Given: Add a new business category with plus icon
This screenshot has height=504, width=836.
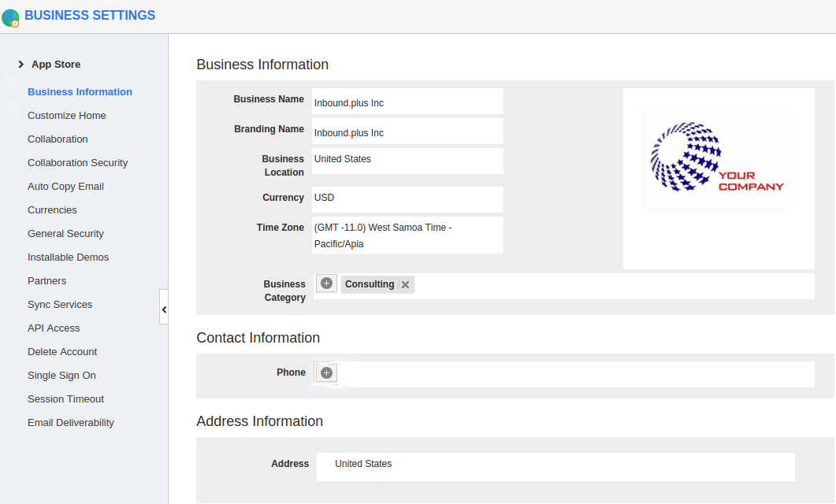Looking at the screenshot, I should pyautogui.click(x=327, y=283).
